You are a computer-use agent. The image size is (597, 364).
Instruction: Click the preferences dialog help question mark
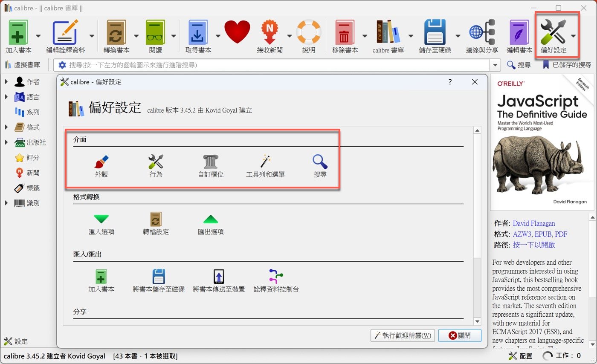[x=450, y=82]
